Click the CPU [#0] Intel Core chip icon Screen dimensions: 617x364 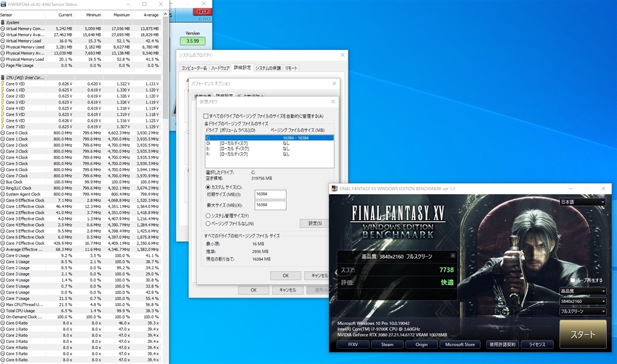pyautogui.click(x=3, y=78)
